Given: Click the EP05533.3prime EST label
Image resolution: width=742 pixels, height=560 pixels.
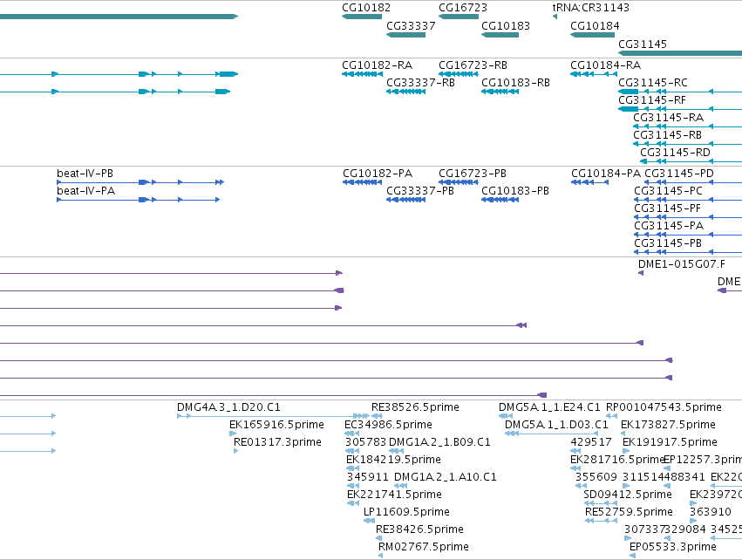Looking at the screenshot, I should click(x=672, y=548).
